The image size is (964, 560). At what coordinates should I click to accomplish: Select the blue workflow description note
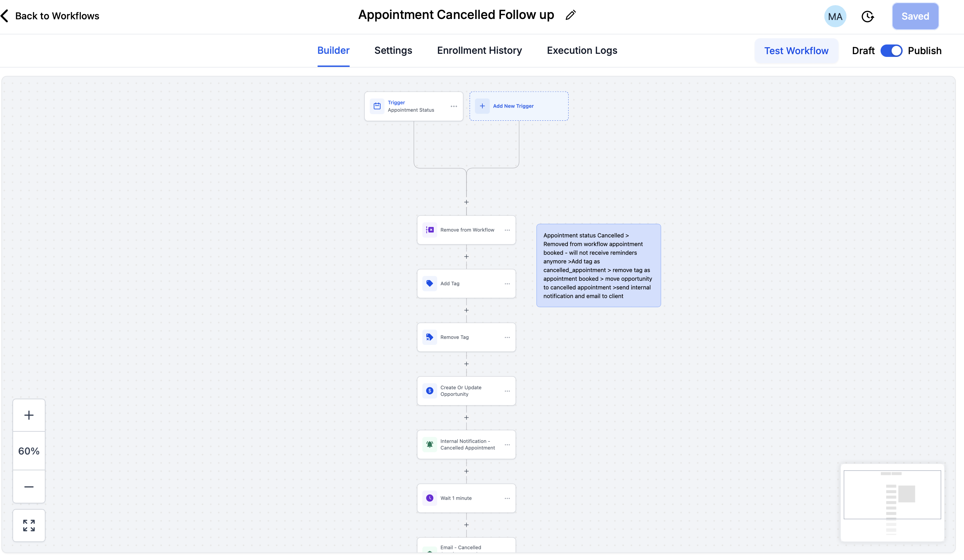click(598, 266)
